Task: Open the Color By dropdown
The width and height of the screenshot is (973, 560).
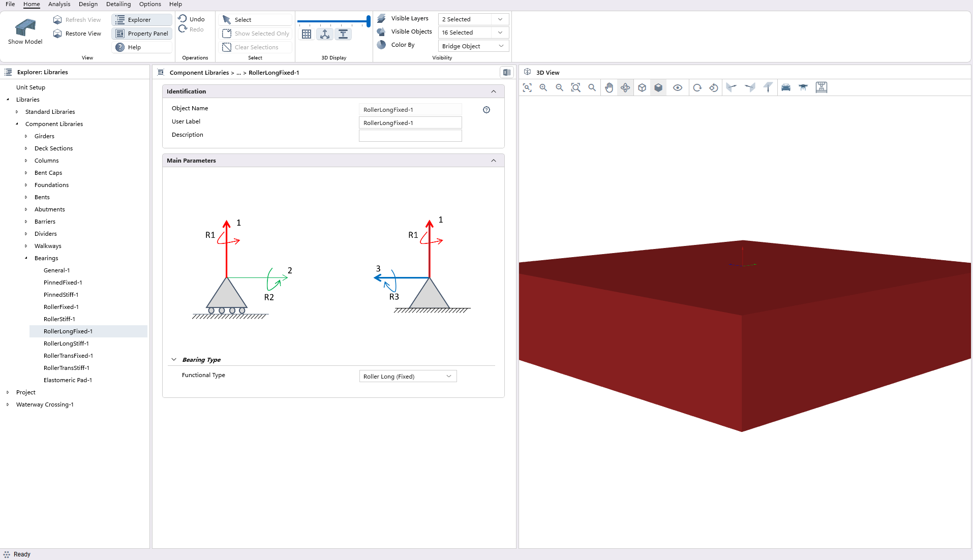Action: tap(473, 46)
